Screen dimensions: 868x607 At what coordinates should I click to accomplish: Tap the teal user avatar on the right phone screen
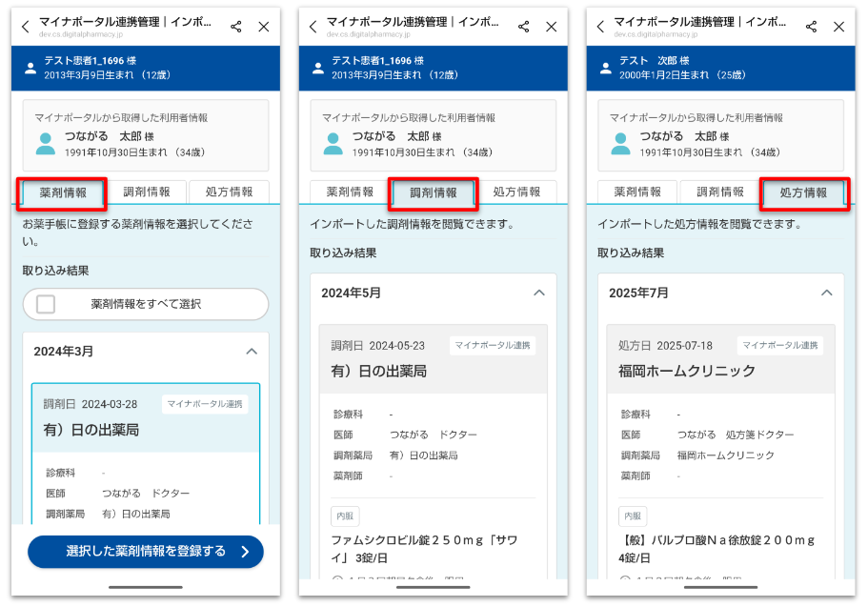click(620, 144)
